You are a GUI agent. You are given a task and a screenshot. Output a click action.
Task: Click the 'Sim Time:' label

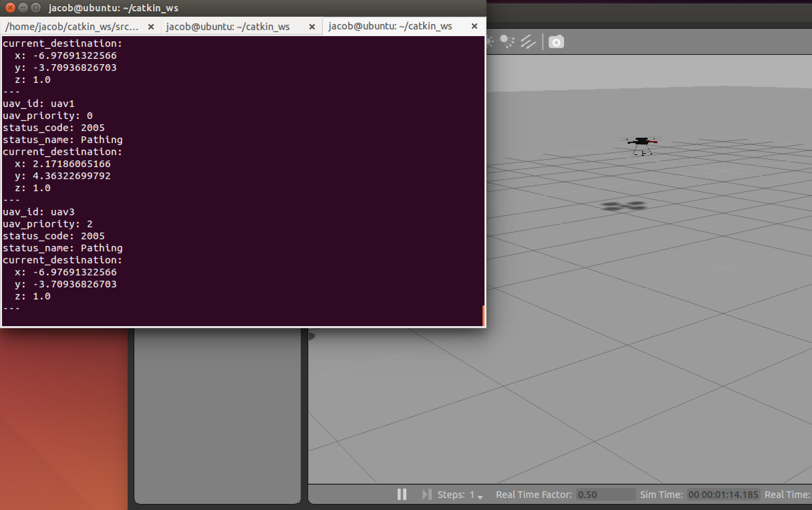pos(661,495)
